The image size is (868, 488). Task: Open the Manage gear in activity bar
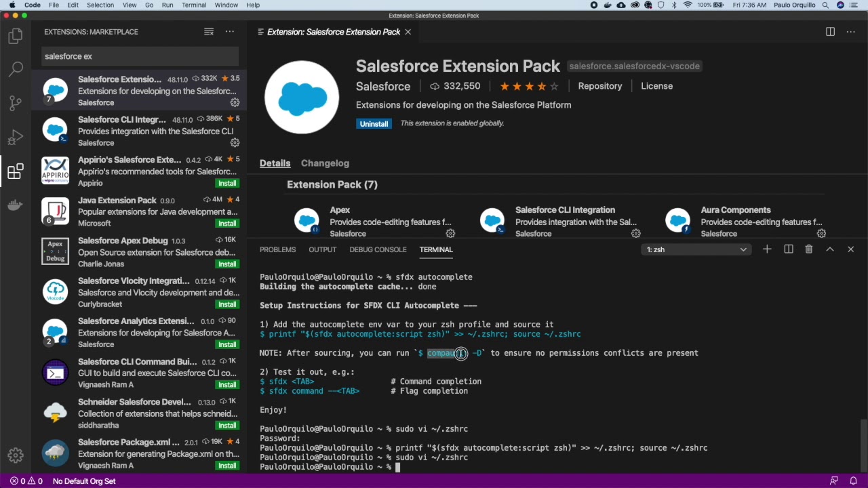coord(15,455)
